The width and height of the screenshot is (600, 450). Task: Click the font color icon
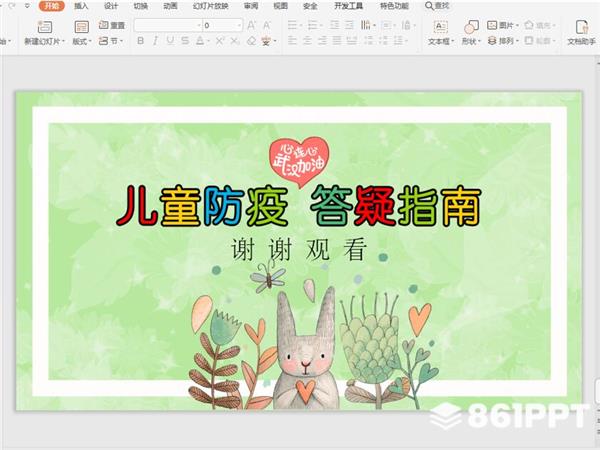(x=200, y=41)
